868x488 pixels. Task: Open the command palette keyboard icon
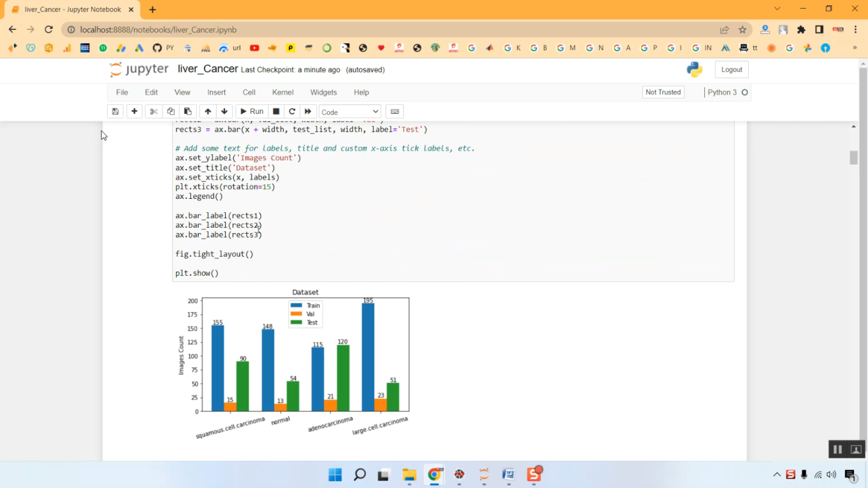(395, 111)
